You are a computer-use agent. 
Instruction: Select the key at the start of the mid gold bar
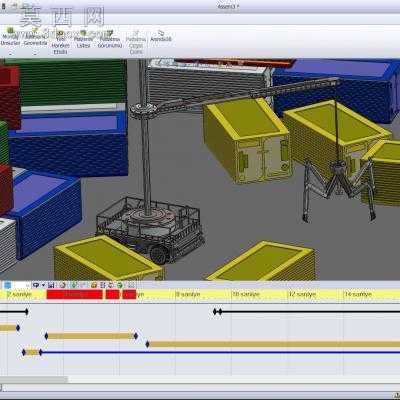[x=46, y=336]
